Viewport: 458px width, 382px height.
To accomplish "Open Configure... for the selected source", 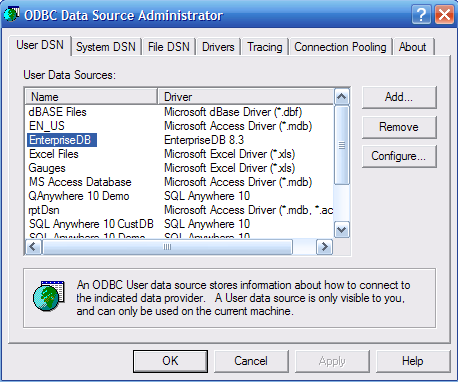I will tap(399, 156).
